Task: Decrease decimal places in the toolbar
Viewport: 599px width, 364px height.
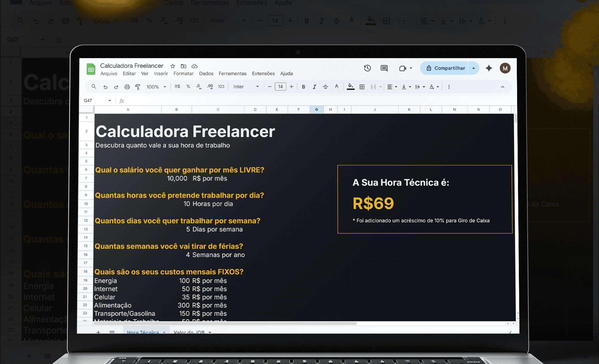Action: [x=199, y=86]
